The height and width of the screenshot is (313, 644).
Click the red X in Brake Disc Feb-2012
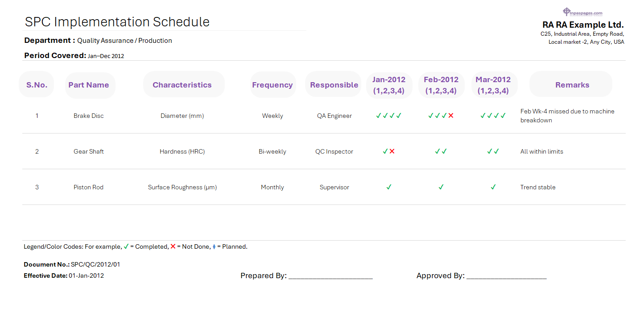[451, 116]
